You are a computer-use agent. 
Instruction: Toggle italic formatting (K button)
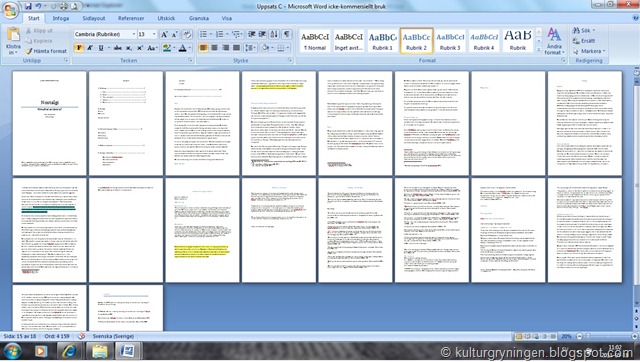90,48
